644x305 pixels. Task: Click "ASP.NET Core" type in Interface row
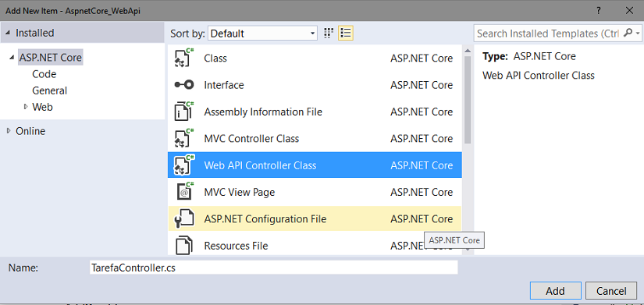422,85
